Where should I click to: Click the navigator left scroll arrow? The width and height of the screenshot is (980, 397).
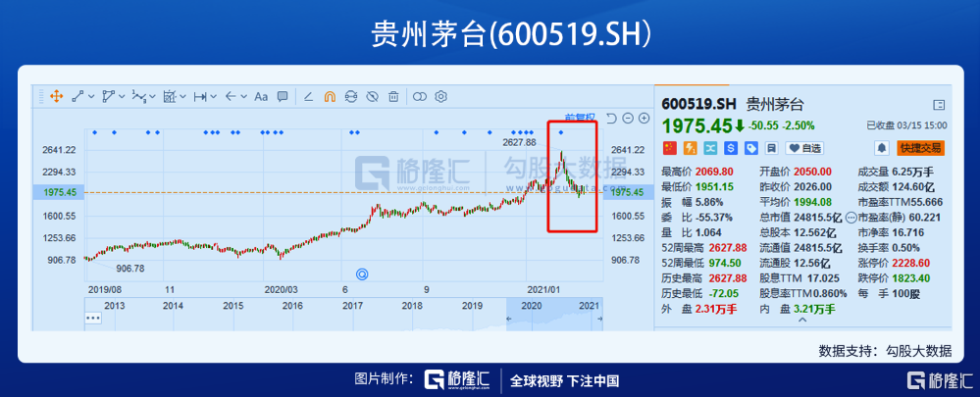pos(509,319)
